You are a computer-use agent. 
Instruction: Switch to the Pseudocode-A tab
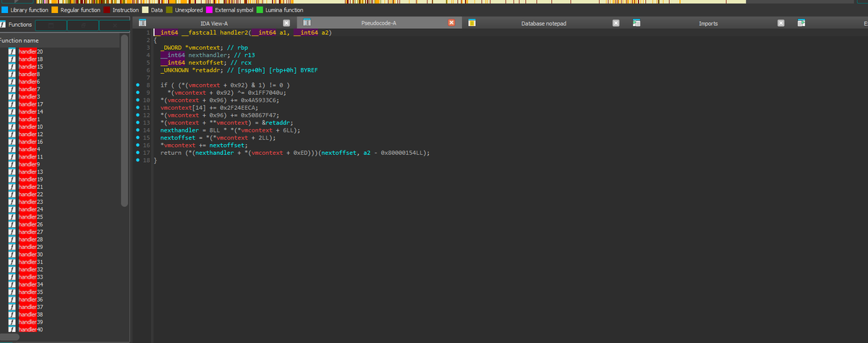pyautogui.click(x=378, y=24)
